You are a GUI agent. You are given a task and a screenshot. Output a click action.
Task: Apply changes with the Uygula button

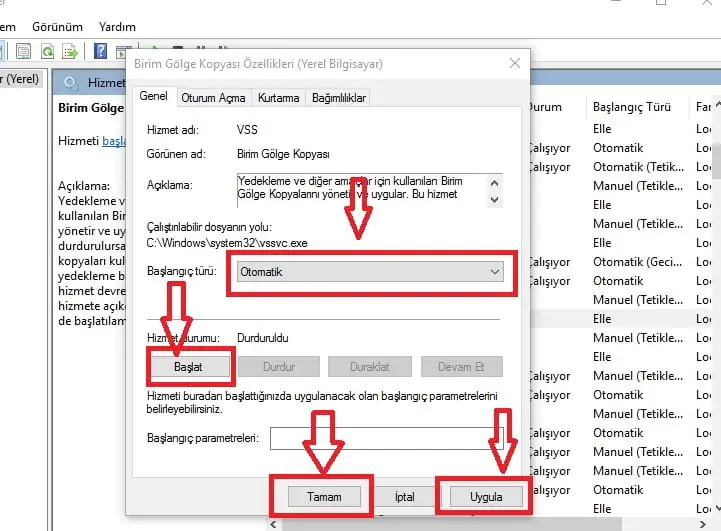(x=486, y=497)
